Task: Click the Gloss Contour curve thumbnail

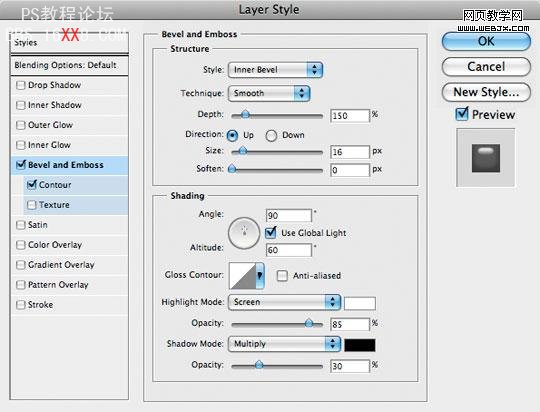Action: point(242,276)
